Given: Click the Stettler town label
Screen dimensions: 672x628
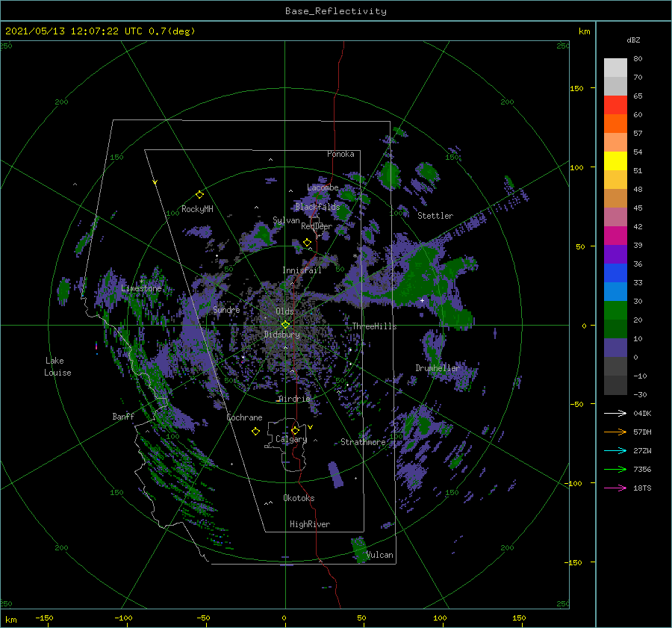Looking at the screenshot, I should (x=435, y=216).
